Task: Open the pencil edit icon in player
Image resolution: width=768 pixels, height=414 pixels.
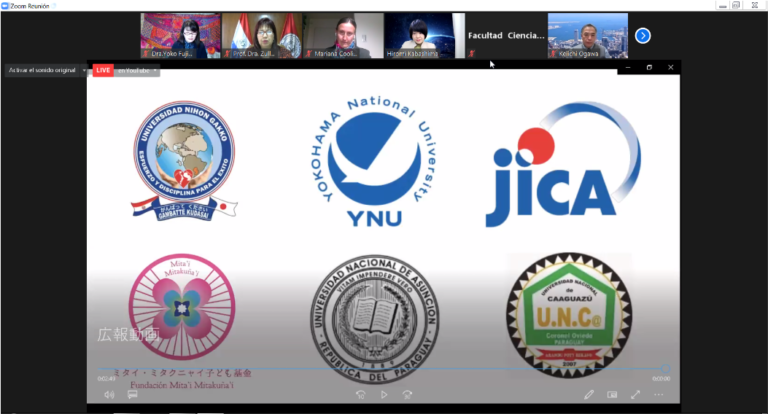Action: pyautogui.click(x=589, y=394)
